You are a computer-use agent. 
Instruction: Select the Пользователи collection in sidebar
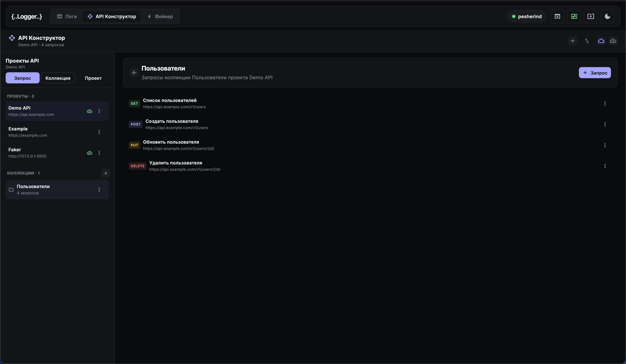[x=57, y=190]
